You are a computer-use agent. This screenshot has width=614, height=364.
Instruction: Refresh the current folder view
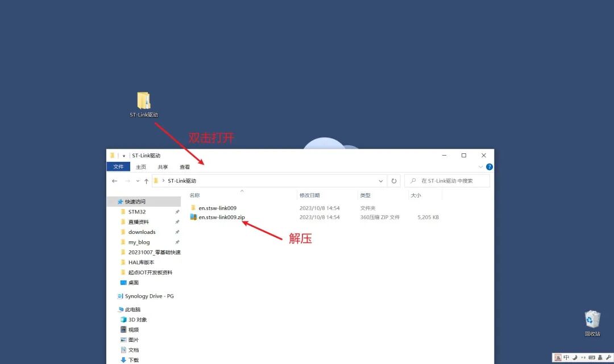pos(393,181)
